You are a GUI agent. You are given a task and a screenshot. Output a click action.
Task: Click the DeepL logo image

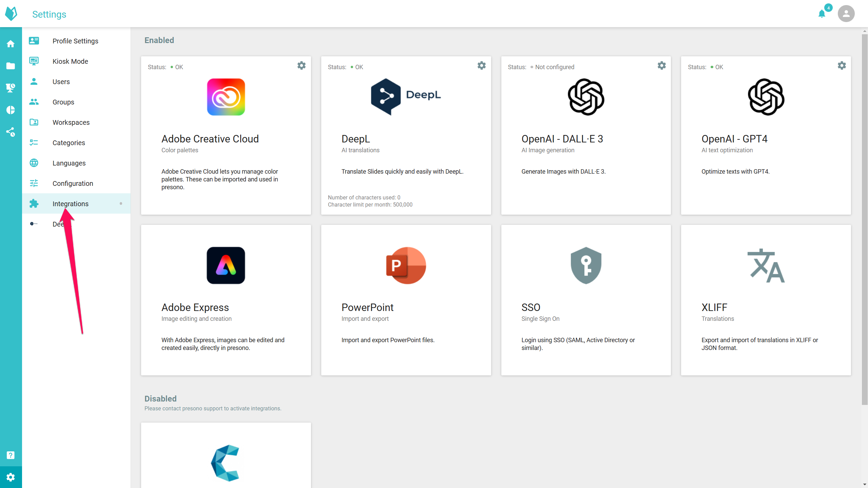click(x=406, y=97)
